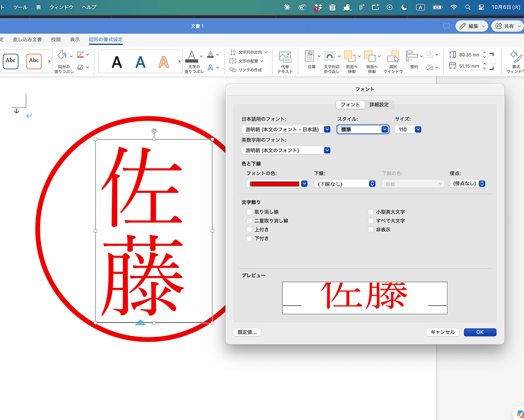Enable the すべて大文字 all caps checkbox
The height and width of the screenshot is (420, 524).
click(371, 220)
